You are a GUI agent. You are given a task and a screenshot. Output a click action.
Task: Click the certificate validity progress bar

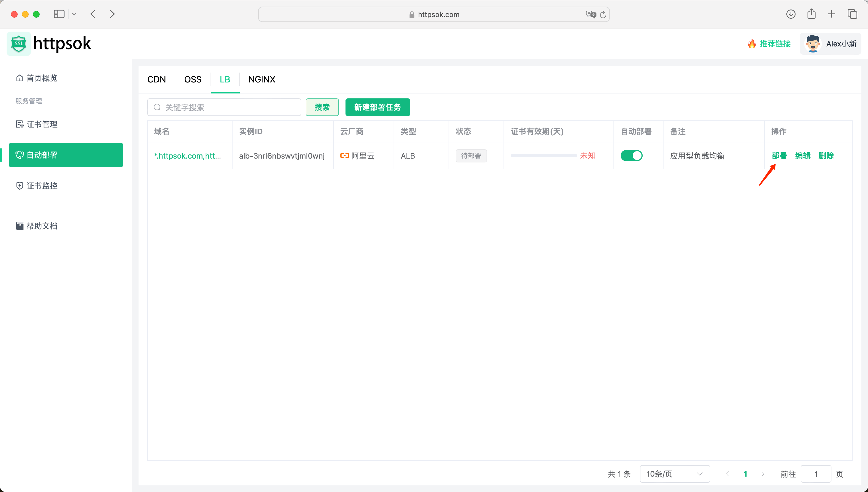[543, 156]
